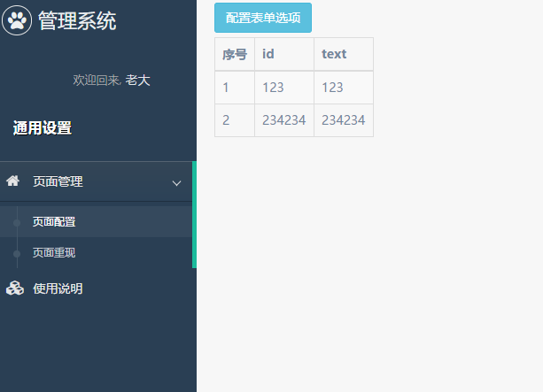Click the id cell 234234 in row 2
This screenshot has width=543, height=392.
(284, 120)
